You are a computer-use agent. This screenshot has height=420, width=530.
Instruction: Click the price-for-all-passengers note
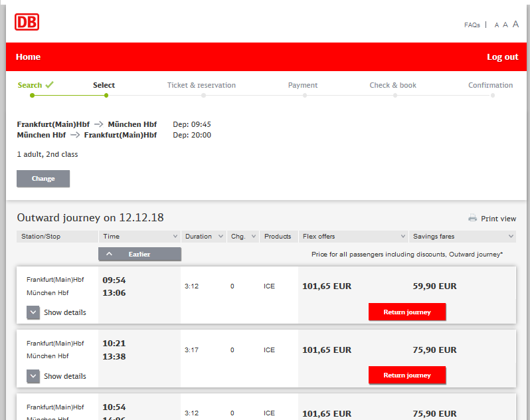[x=407, y=255]
